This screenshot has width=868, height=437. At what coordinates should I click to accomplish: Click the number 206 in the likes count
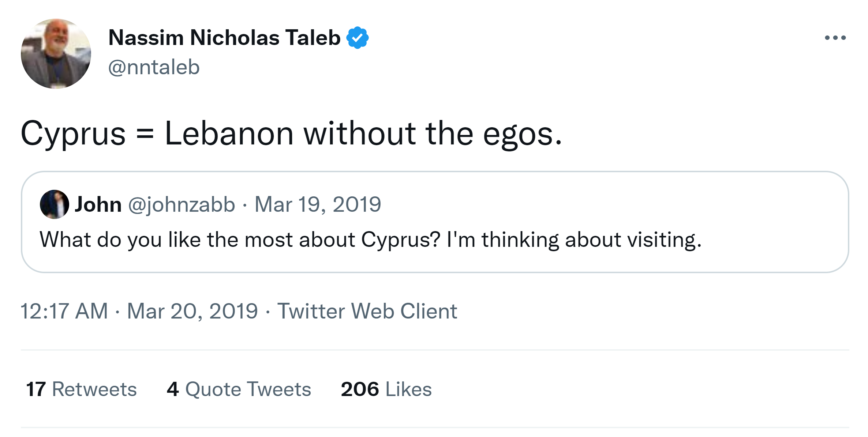pyautogui.click(x=360, y=389)
